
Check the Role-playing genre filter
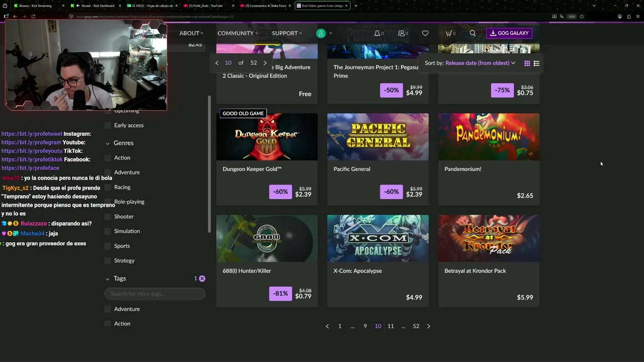tap(108, 202)
